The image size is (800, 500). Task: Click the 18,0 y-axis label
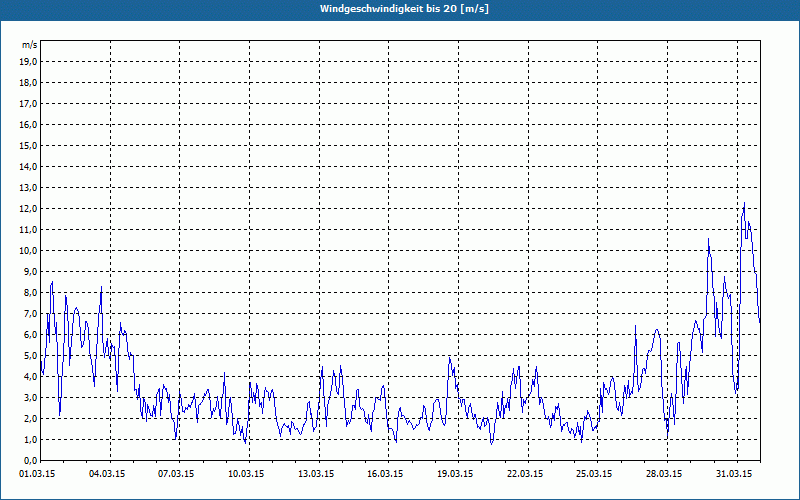(x=28, y=83)
